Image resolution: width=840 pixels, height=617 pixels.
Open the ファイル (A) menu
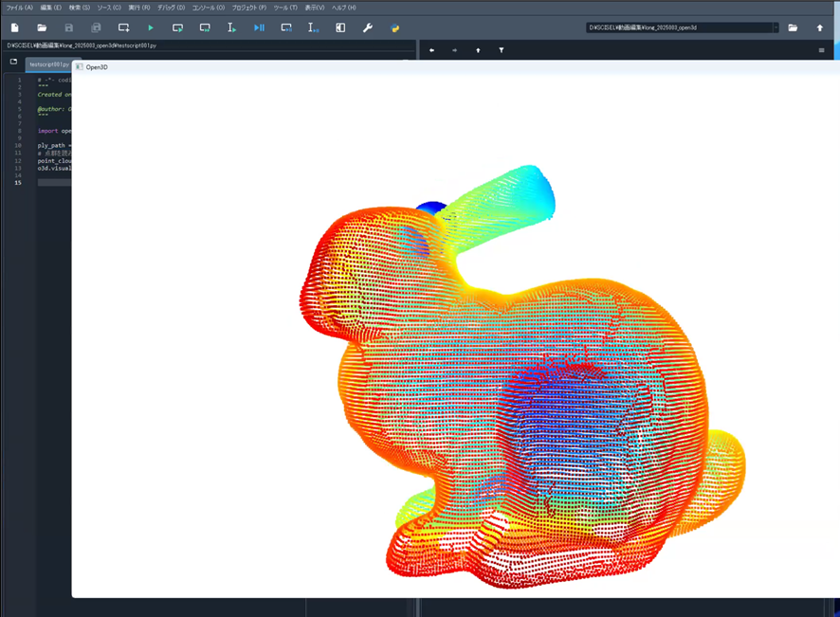[19, 8]
